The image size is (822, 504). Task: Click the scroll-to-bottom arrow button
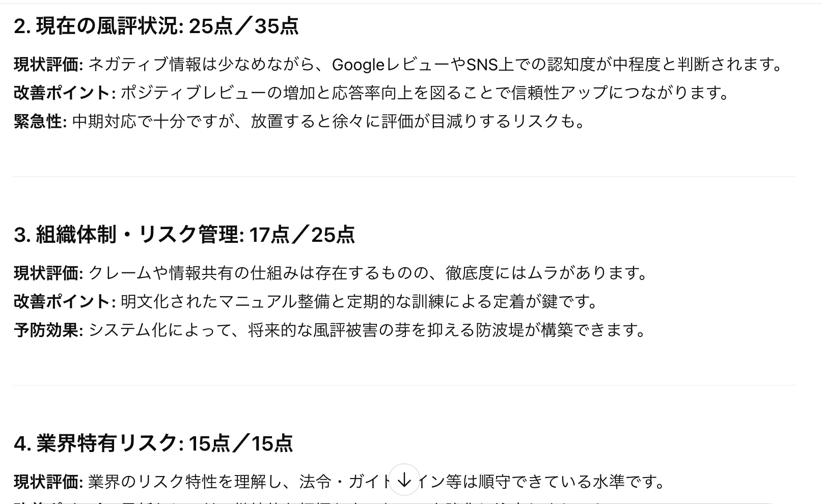coord(404,480)
